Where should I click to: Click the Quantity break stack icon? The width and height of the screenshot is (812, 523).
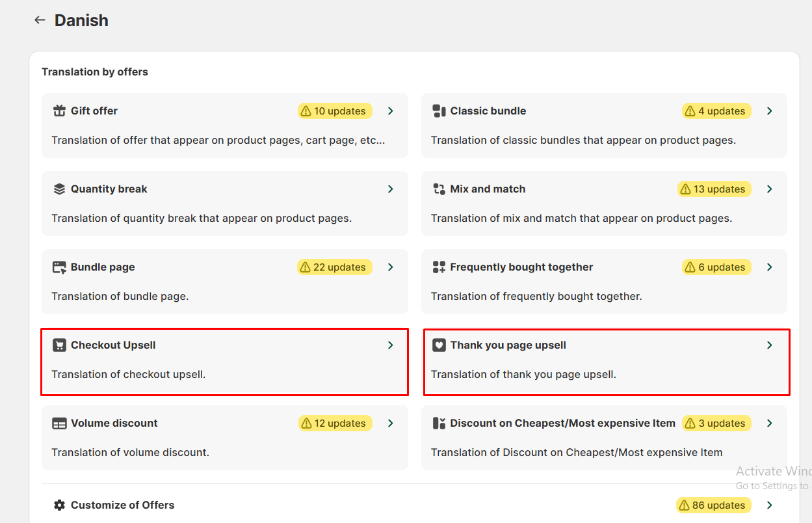point(59,189)
